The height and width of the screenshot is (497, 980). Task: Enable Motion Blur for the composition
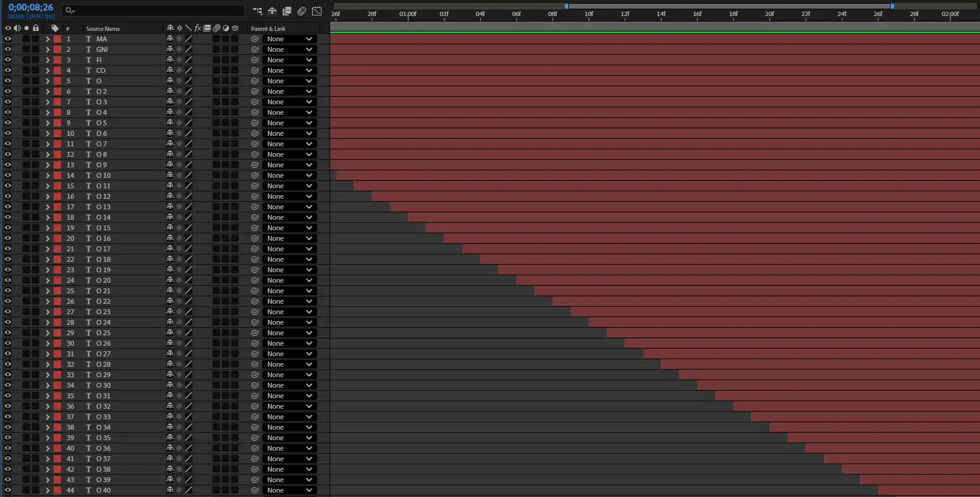pyautogui.click(x=302, y=11)
